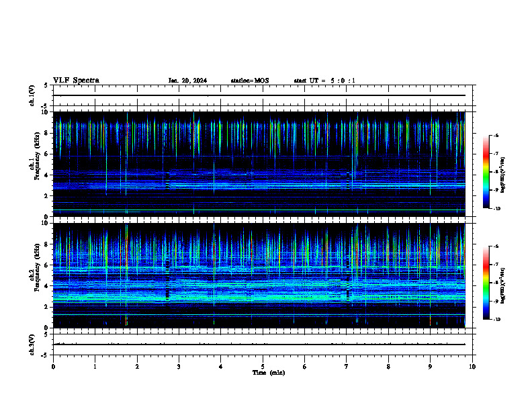
Task: Click the '-6' label on ch.2 color scale
Action: point(496,246)
